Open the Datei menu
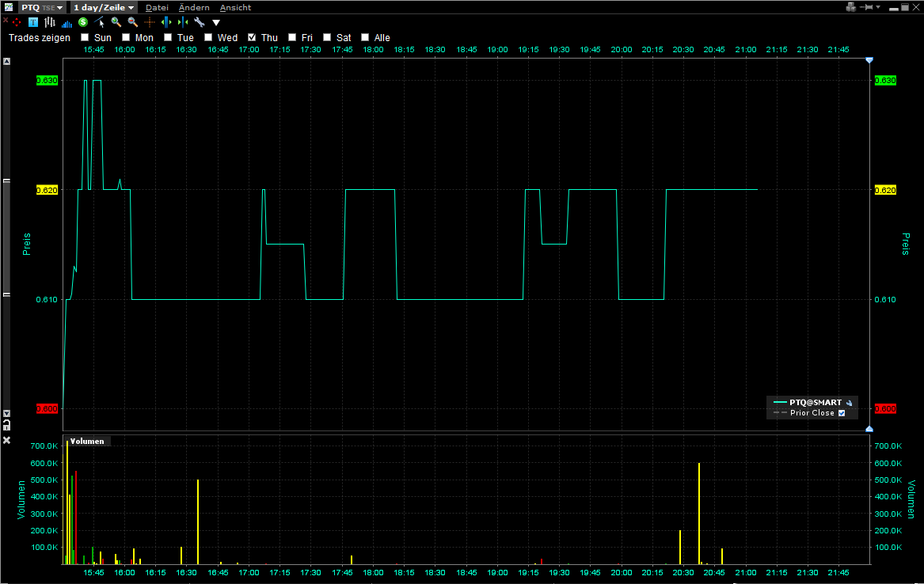Viewport: 924px width, 584px height. [157, 7]
